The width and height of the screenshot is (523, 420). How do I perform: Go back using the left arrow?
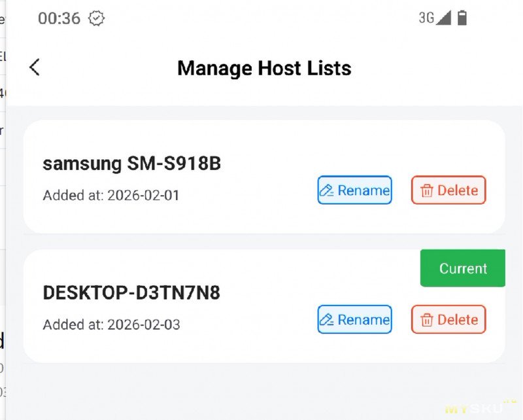click(35, 67)
